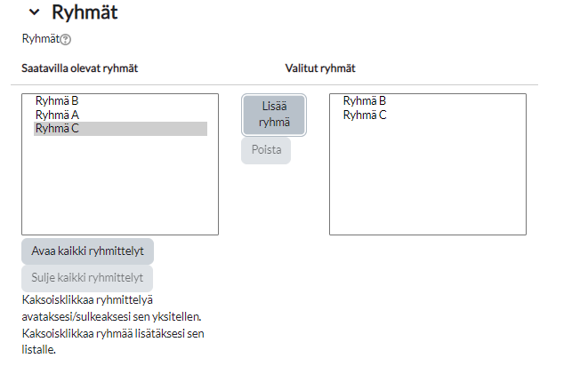
Task: Collapse the Ryhmät section chevron
Action: (34, 12)
